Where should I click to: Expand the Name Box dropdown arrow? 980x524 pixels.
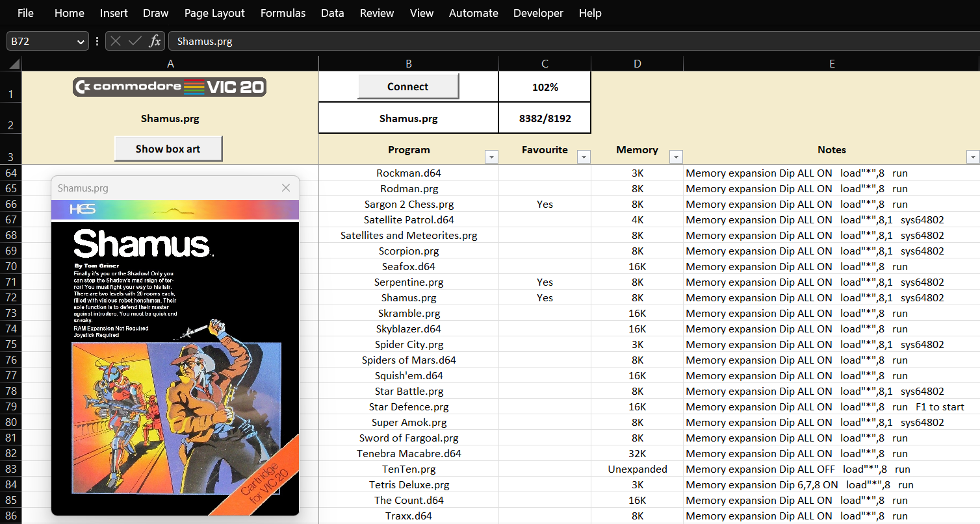click(x=81, y=42)
